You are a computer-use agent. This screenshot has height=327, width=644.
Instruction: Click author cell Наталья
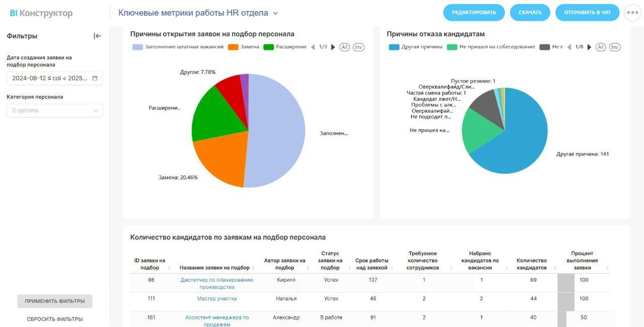(x=286, y=298)
